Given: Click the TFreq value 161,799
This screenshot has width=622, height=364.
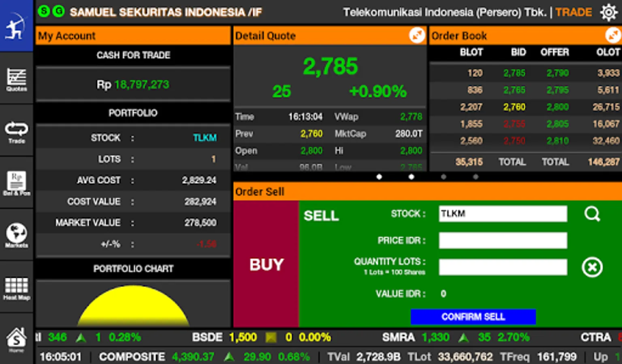Looking at the screenshot, I should (x=556, y=357).
